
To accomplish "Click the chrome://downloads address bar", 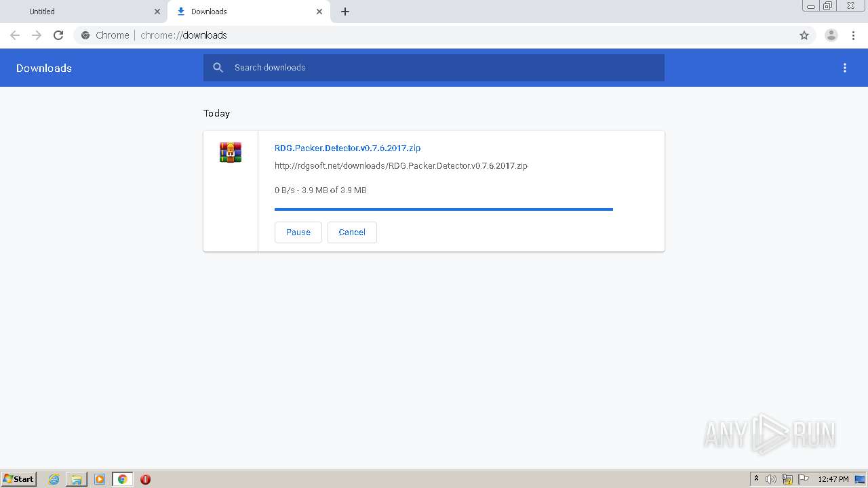I will tap(434, 35).
